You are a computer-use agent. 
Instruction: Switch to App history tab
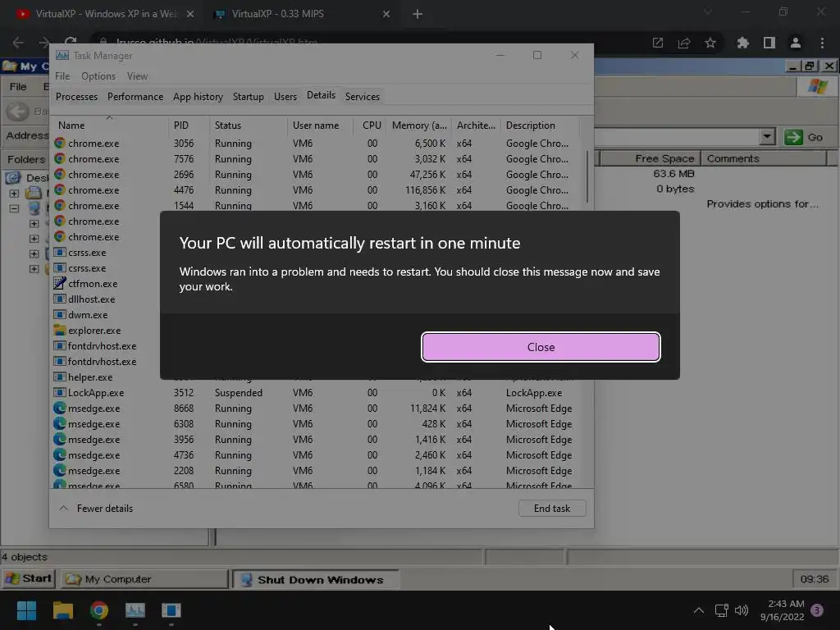pos(198,97)
